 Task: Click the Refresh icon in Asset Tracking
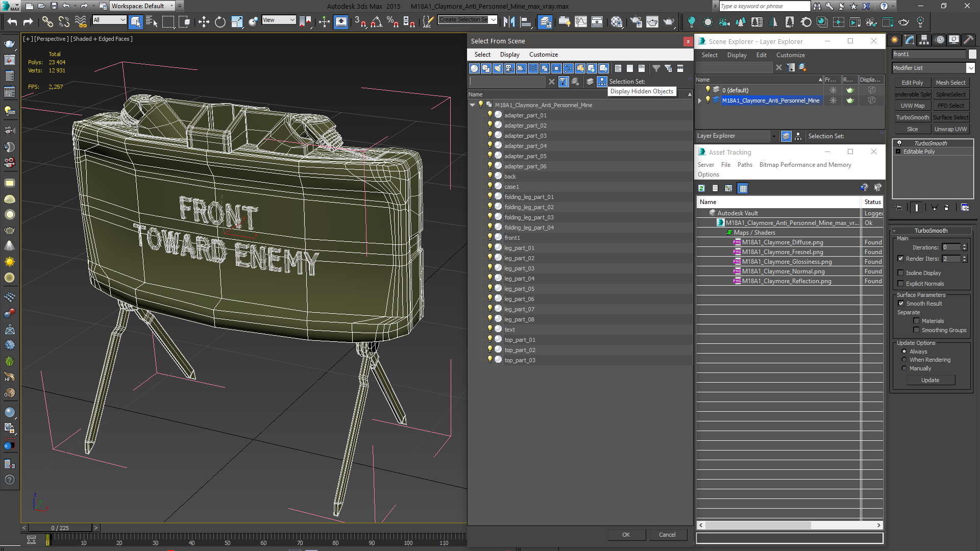point(702,188)
